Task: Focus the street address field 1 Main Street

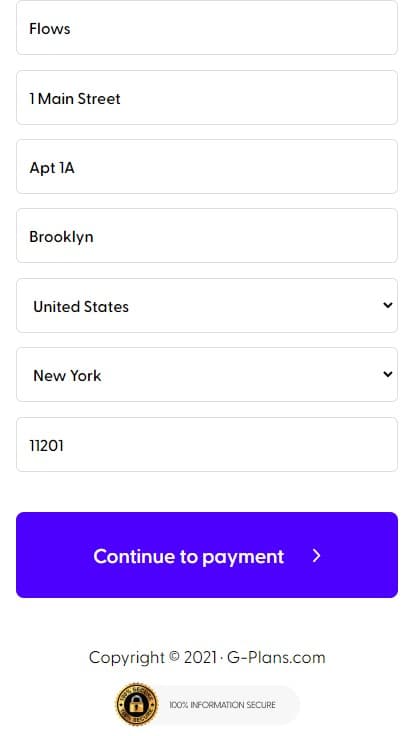Action: coord(207,98)
